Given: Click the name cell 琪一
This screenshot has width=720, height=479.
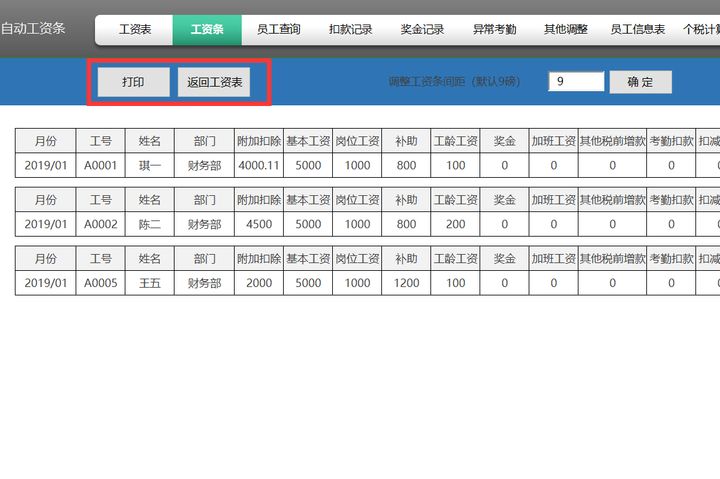Looking at the screenshot, I should 150,165.
